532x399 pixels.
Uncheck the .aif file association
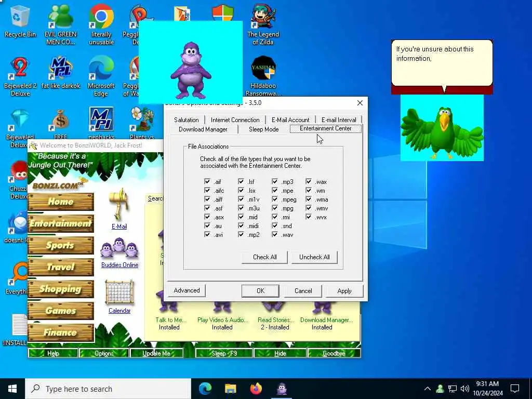(207, 181)
